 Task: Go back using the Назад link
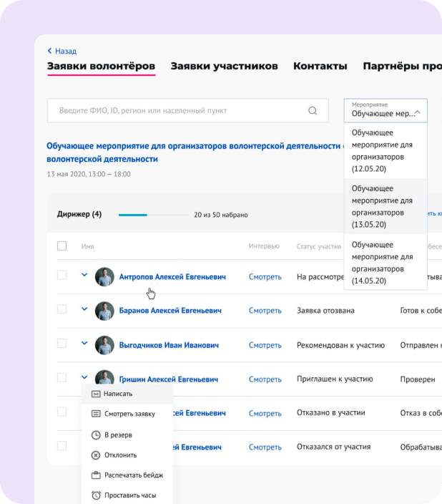coord(62,51)
